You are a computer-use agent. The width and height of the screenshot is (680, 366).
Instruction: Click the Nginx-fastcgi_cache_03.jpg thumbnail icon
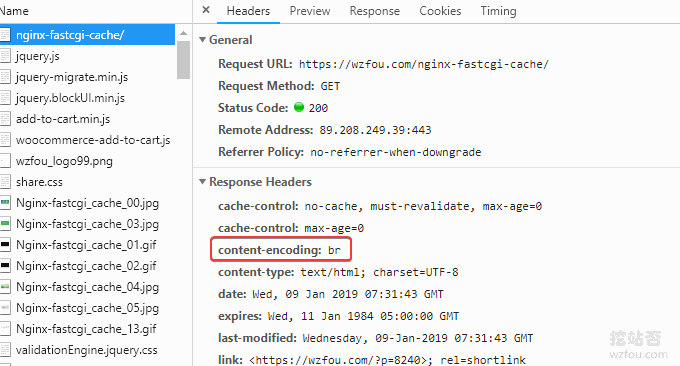pyautogui.click(x=5, y=224)
